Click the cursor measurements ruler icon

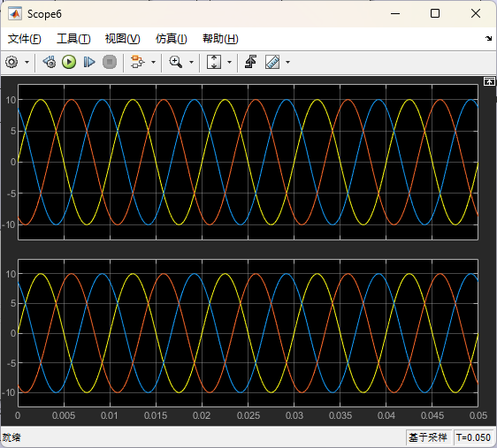[272, 62]
